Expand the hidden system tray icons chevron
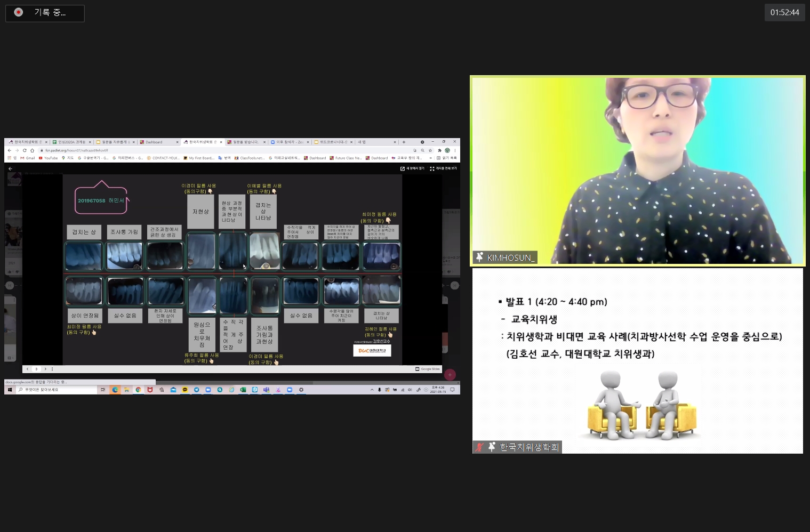The width and height of the screenshot is (810, 532). tap(372, 390)
